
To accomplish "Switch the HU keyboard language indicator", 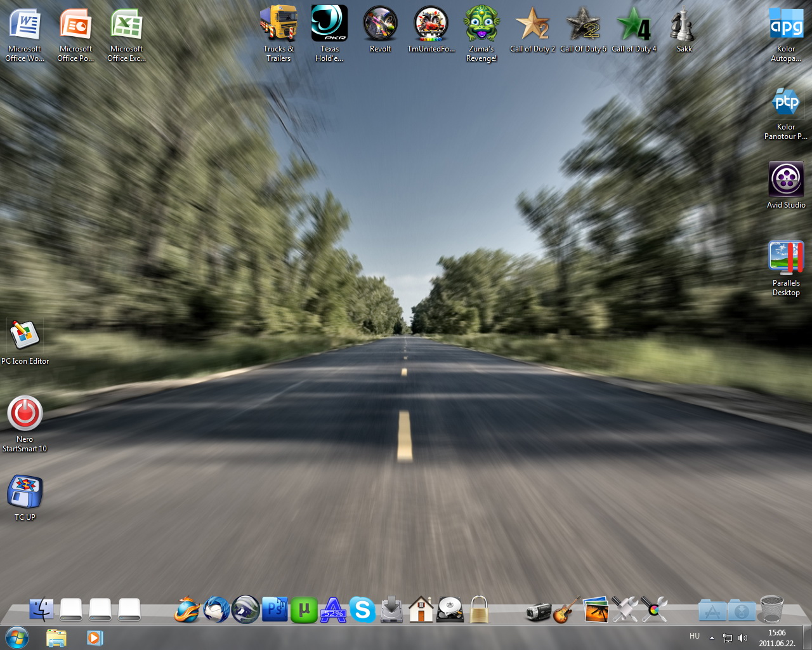I will coord(695,636).
